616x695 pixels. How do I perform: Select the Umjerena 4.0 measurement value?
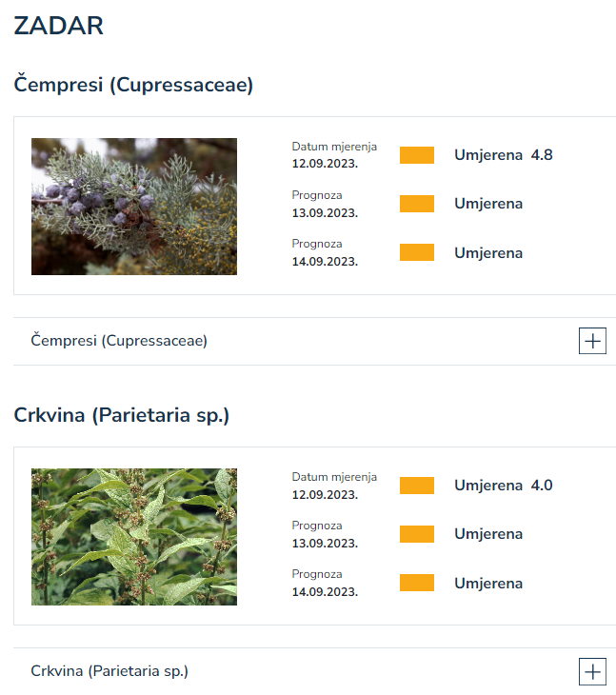click(504, 485)
